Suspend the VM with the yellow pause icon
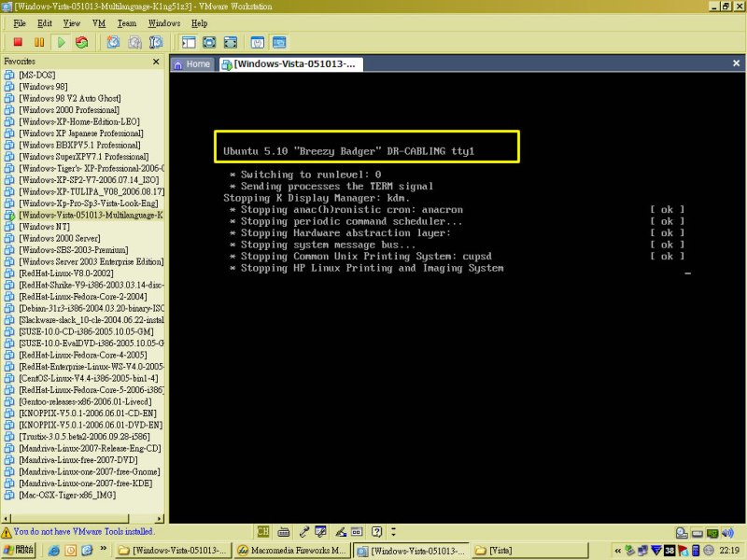The image size is (747, 560). click(39, 42)
